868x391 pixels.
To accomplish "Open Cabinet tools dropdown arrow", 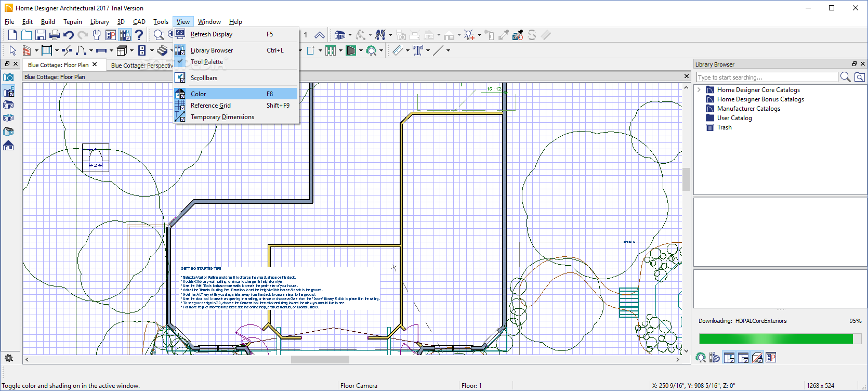I will click(x=131, y=50).
